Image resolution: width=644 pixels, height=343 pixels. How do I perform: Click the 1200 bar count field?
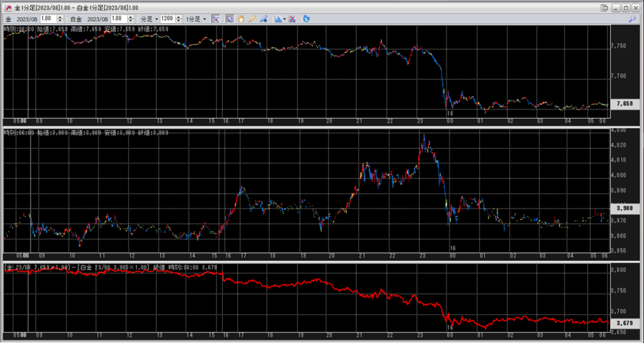click(167, 19)
